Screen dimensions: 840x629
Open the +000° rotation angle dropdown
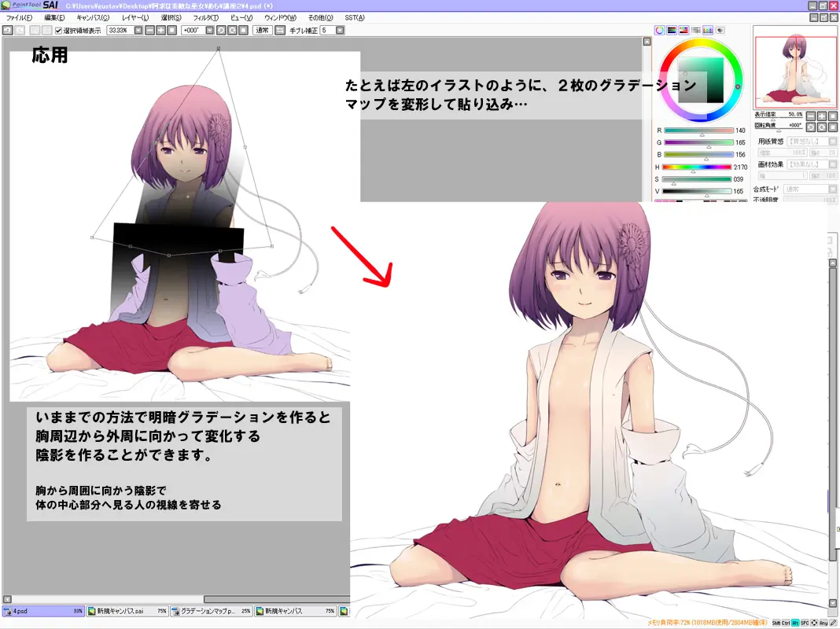pyautogui.click(x=209, y=31)
